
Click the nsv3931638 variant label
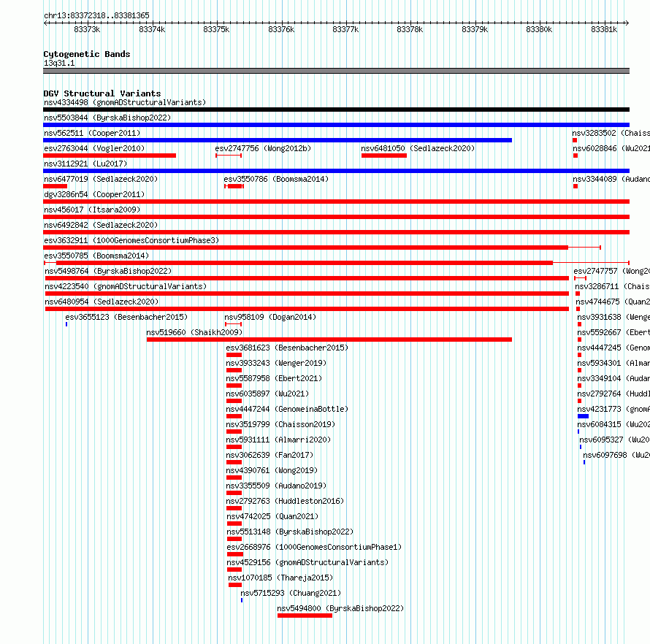pyautogui.click(x=613, y=317)
